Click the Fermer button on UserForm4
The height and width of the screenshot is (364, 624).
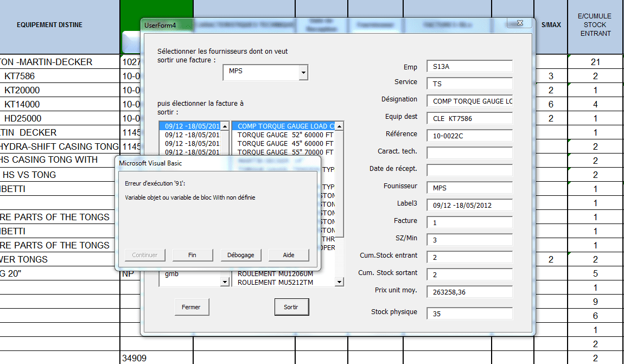191,307
